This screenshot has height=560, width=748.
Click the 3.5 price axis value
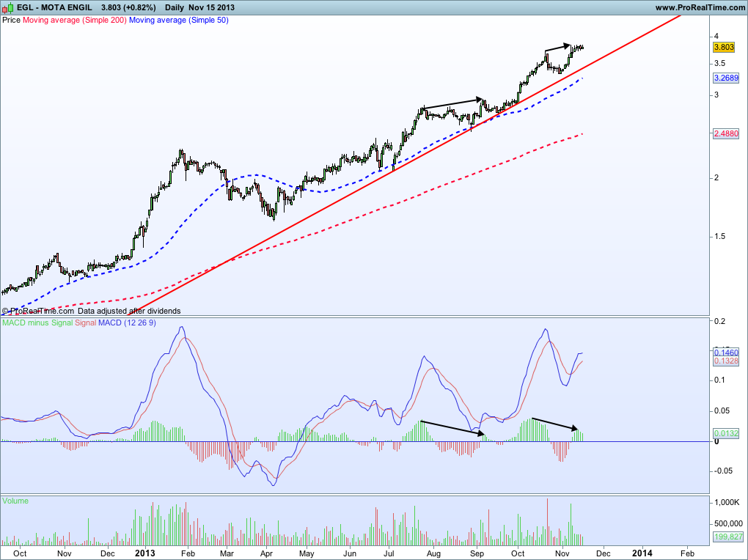tap(719, 64)
